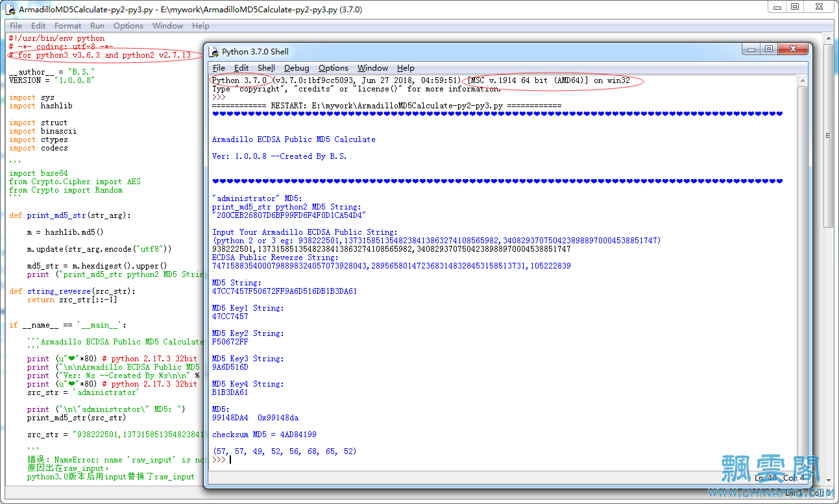Open the Debug menu in the Shell
Image resolution: width=839 pixels, height=504 pixels.
(297, 68)
